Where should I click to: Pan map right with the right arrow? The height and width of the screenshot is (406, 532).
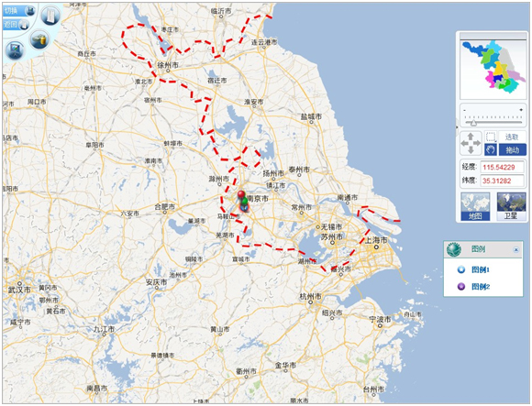(x=478, y=143)
